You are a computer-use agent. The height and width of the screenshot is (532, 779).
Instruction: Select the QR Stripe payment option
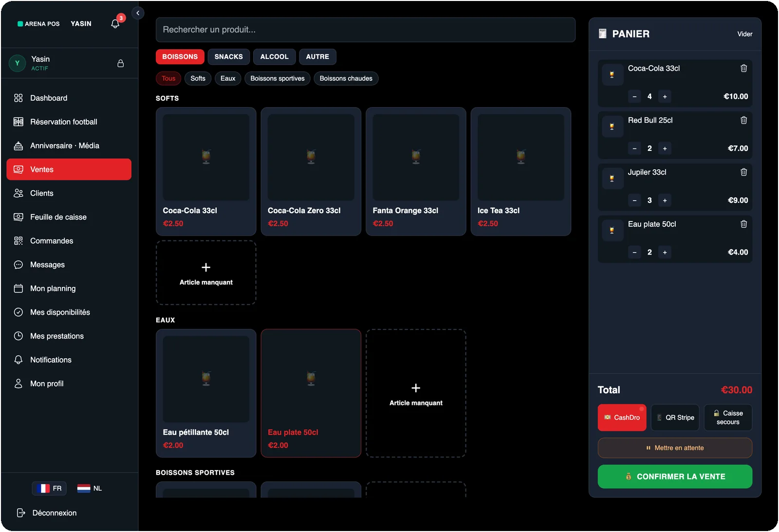tap(675, 418)
